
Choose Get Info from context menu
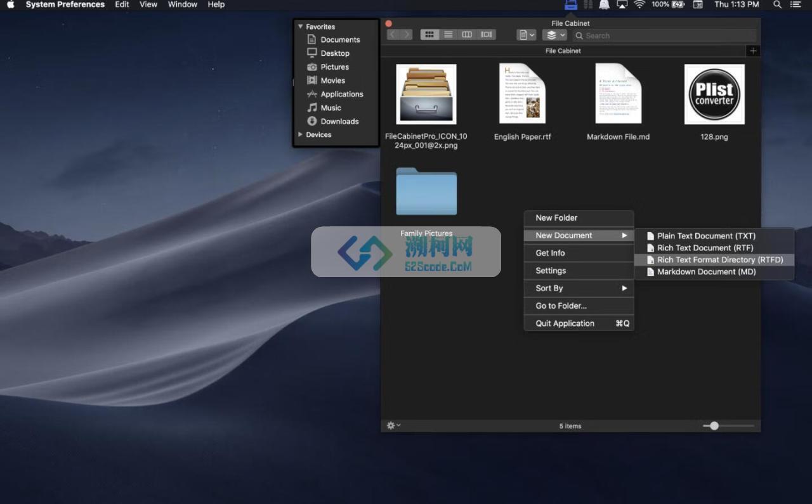point(579,253)
